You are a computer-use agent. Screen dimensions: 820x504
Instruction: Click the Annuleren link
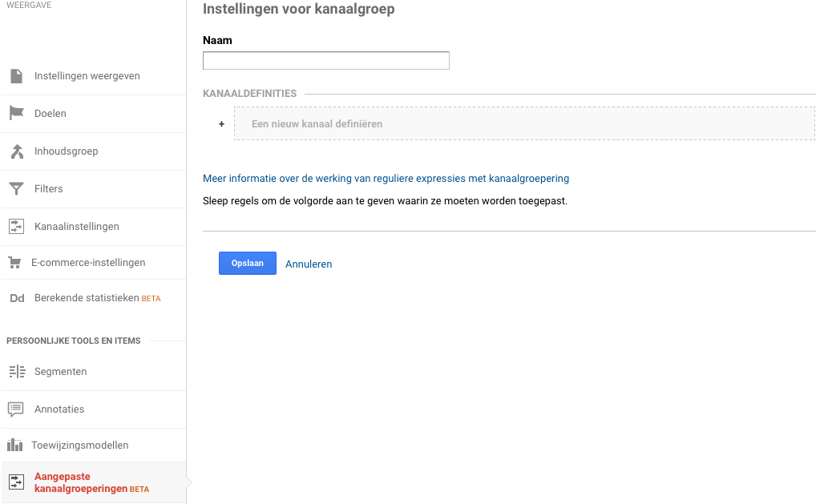(309, 264)
